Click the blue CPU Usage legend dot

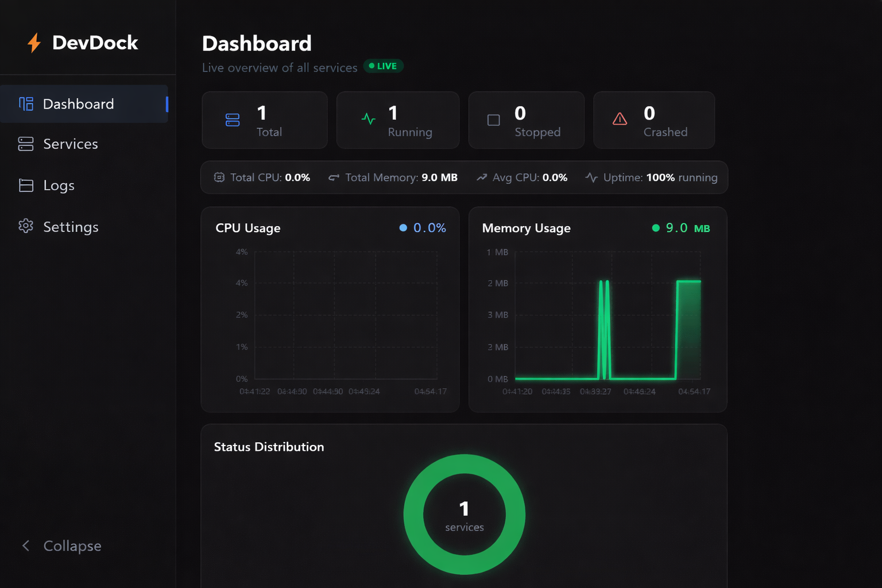click(x=403, y=228)
